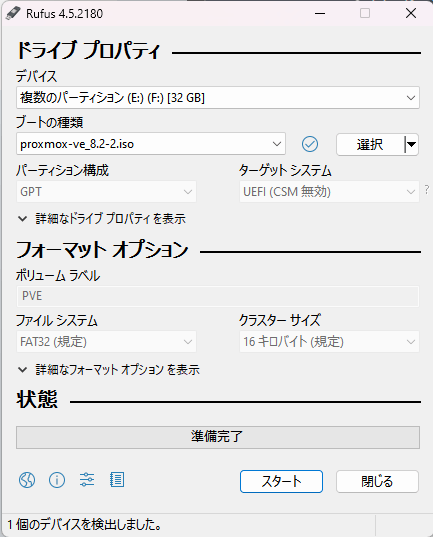
Task: Open the boot type proxmox-ve_8.2-2.iso dropdown
Action: (151, 144)
